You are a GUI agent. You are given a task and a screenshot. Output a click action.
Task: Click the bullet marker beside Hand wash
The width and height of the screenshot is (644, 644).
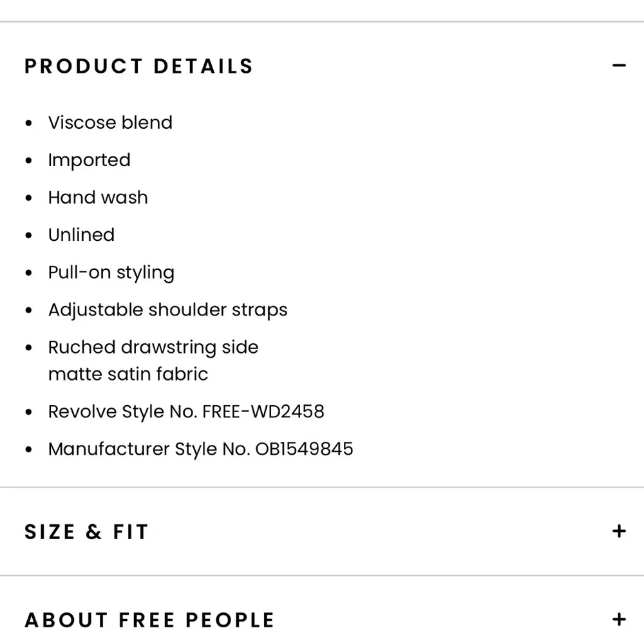[29, 197]
